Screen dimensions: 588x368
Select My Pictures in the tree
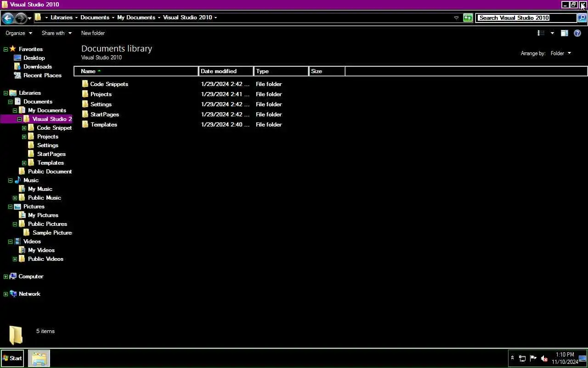(x=43, y=215)
